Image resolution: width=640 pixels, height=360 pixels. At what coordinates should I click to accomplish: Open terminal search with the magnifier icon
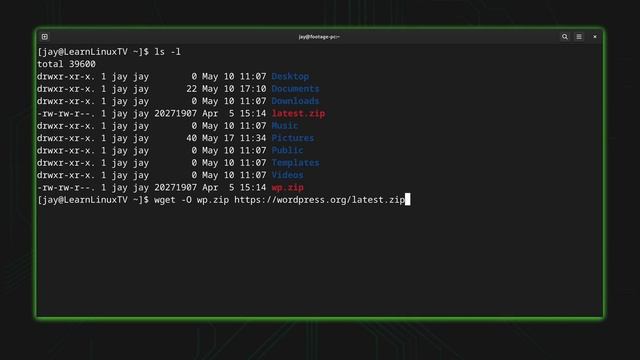coord(564,37)
